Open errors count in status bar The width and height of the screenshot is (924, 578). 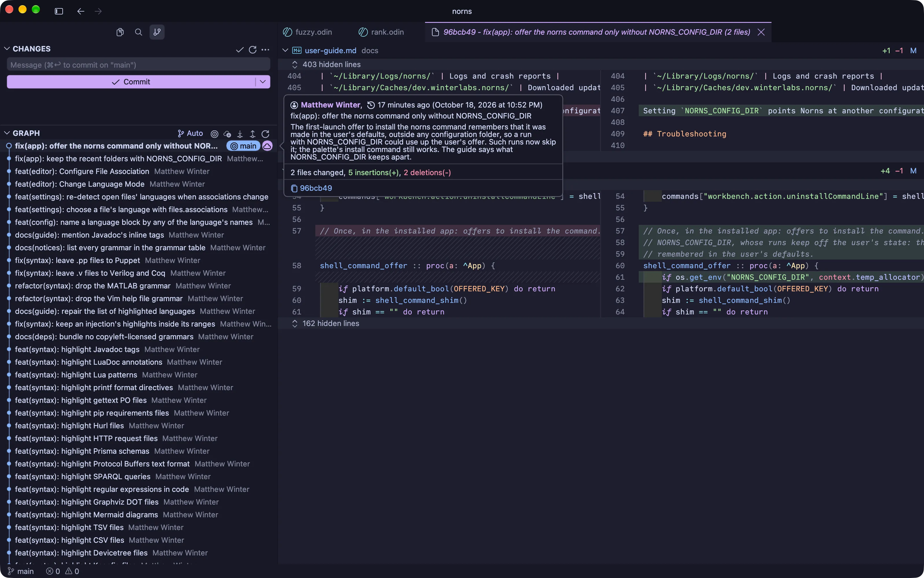click(x=53, y=571)
